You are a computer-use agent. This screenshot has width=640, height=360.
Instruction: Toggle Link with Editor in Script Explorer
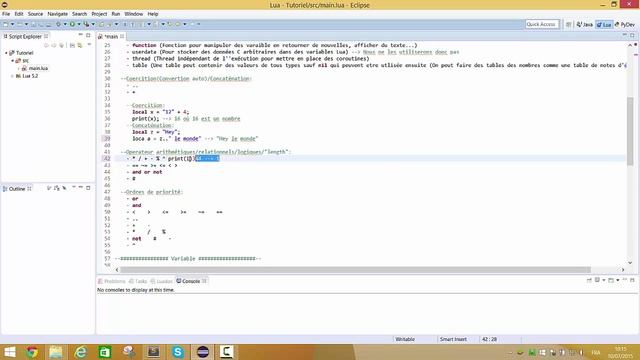(x=80, y=45)
